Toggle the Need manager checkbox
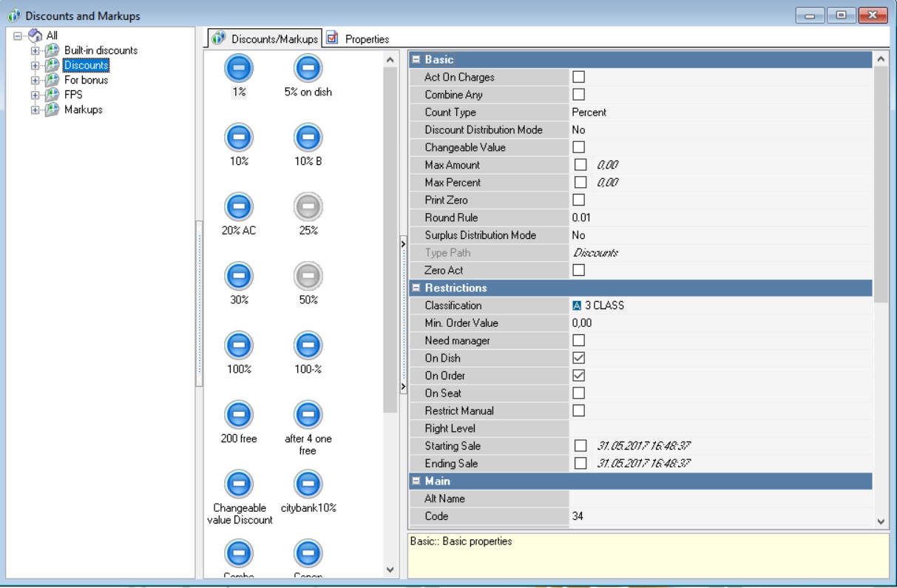Image resolution: width=897 pixels, height=588 pixels. pyautogui.click(x=579, y=340)
